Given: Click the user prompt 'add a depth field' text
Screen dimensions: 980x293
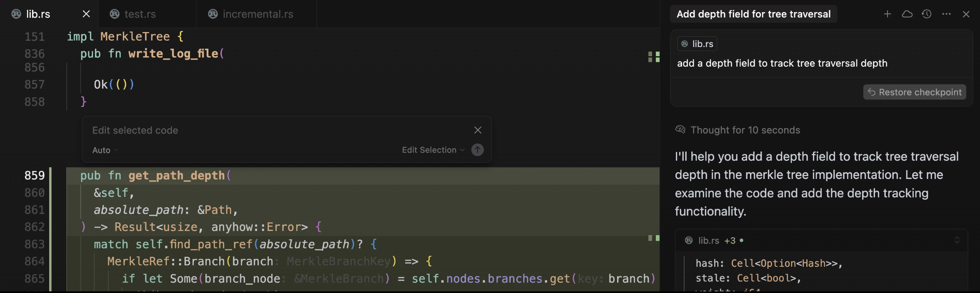Looking at the screenshot, I should [782, 63].
